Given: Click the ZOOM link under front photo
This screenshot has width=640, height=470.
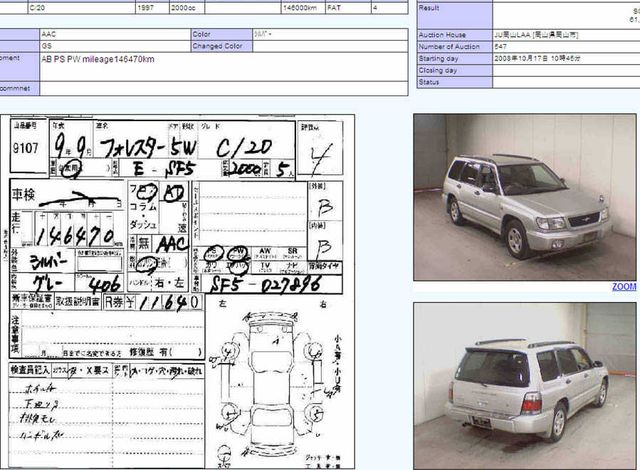Looking at the screenshot, I should pos(624,287).
